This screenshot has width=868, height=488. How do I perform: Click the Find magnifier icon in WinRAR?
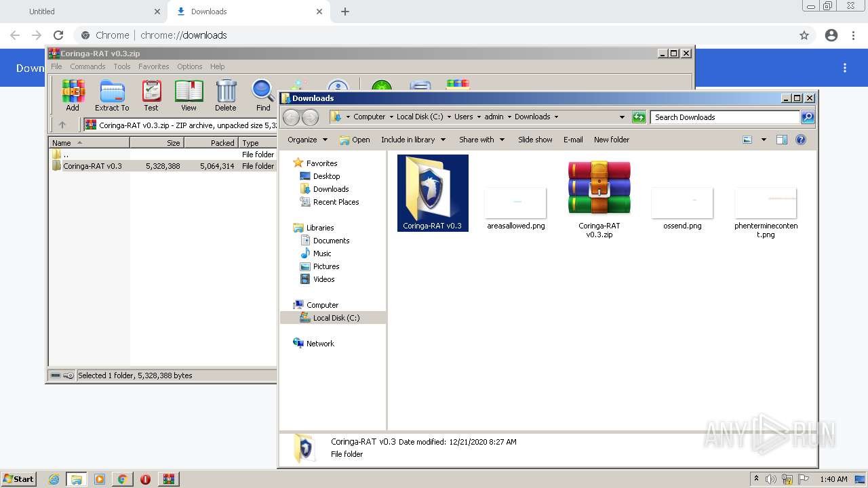263,95
